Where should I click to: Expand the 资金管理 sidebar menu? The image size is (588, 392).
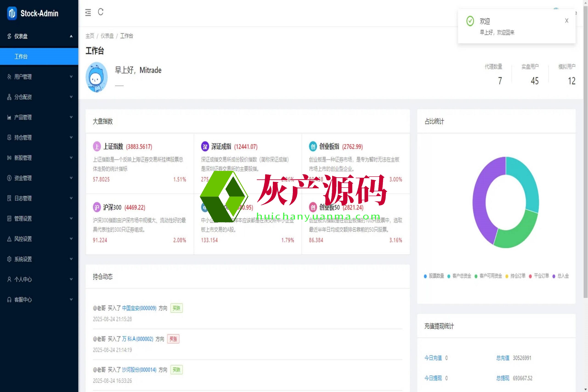(x=39, y=178)
